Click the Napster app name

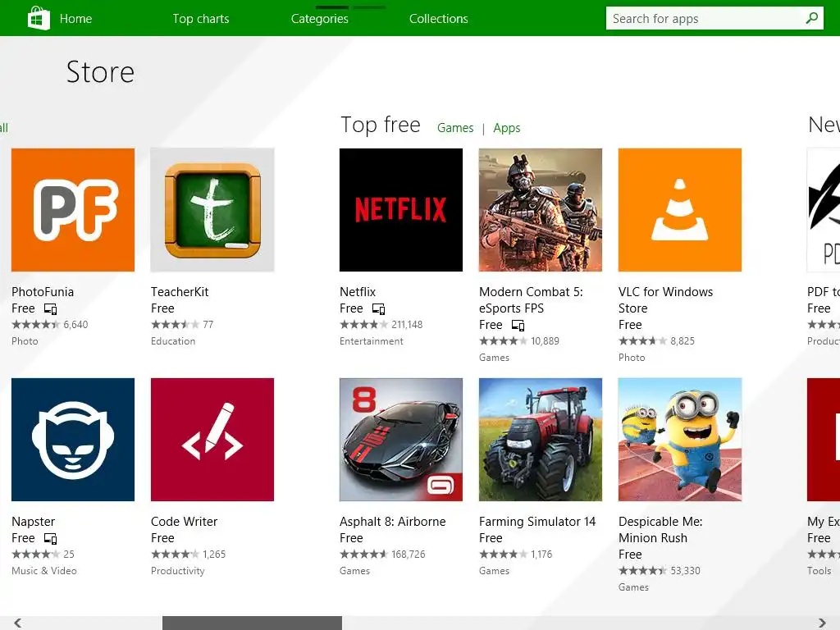(x=33, y=522)
